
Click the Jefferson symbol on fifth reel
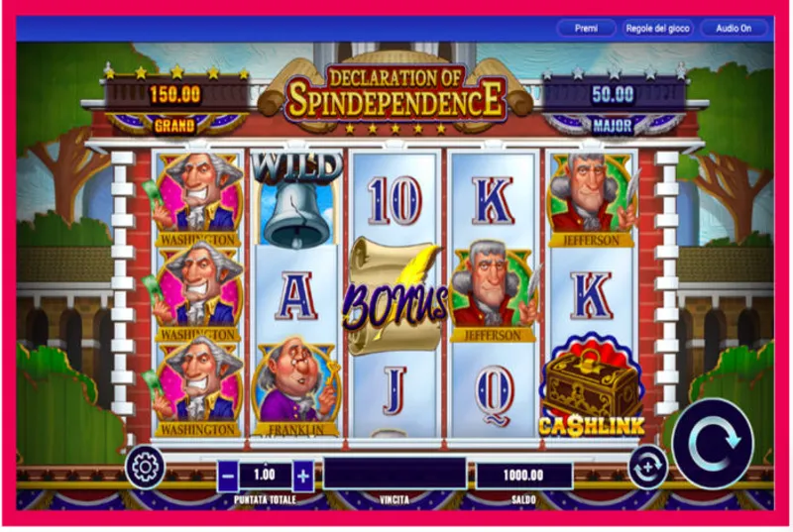click(591, 200)
